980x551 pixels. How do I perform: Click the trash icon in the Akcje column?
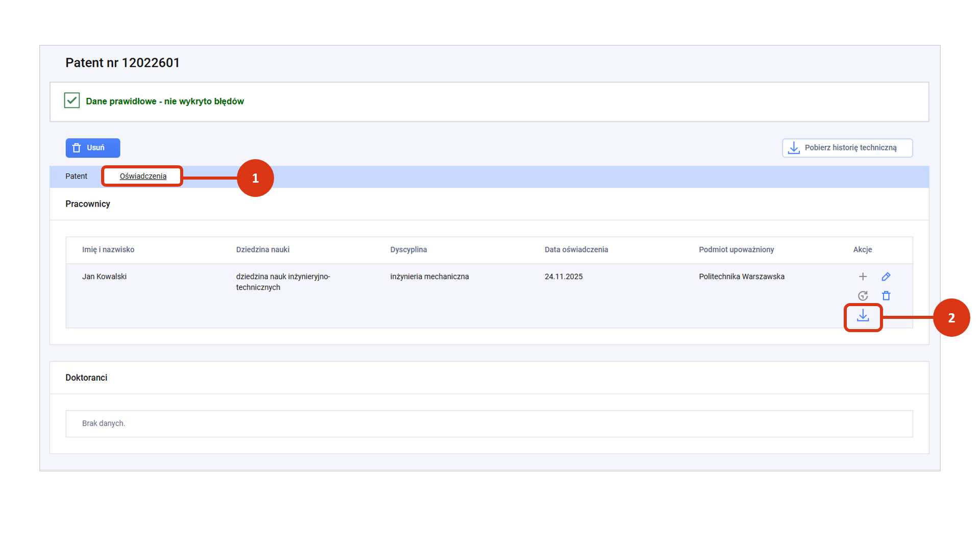tap(886, 296)
